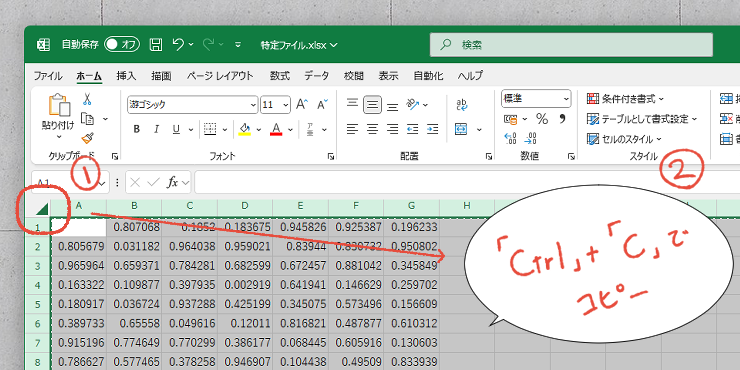This screenshot has height=370, width=740.
Task: Toggle the Middle Align button
Action: tap(372, 104)
